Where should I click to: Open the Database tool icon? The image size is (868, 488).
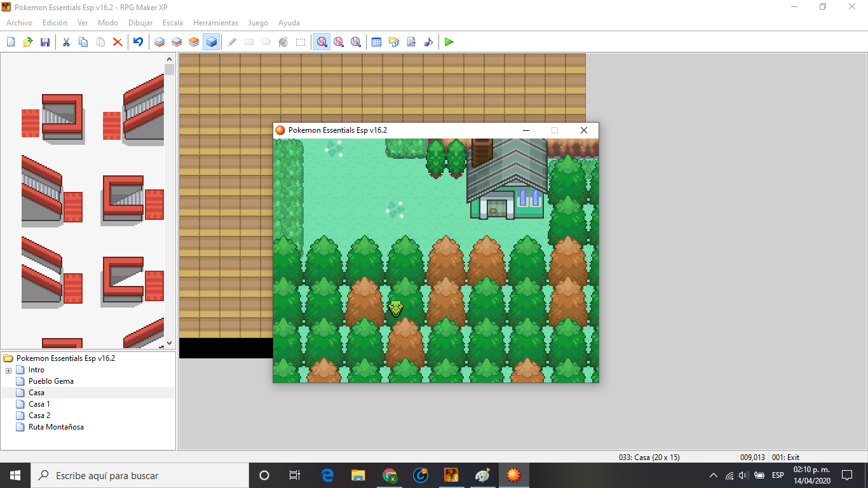[x=376, y=42]
